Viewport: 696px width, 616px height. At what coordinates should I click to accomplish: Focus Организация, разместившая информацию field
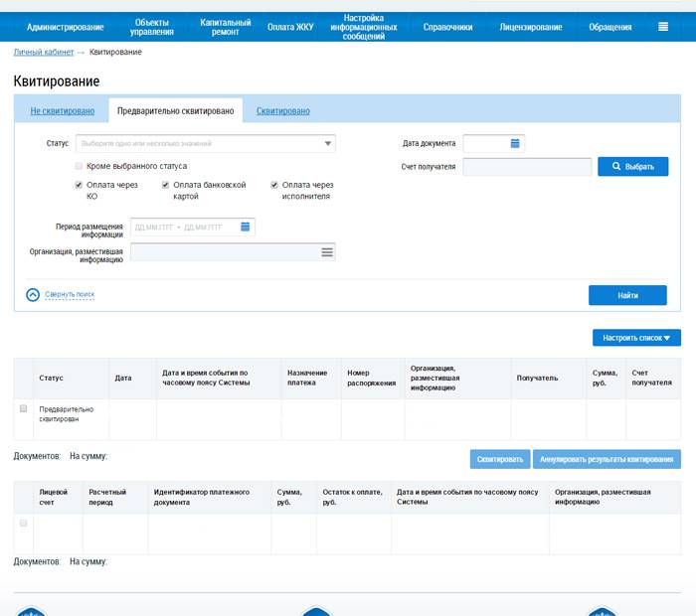[233, 252]
